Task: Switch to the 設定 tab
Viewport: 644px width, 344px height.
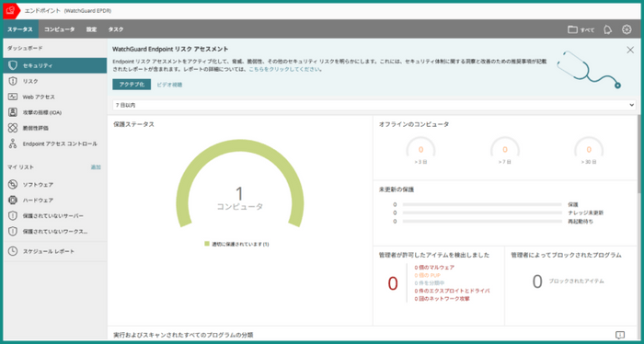Action: click(92, 29)
